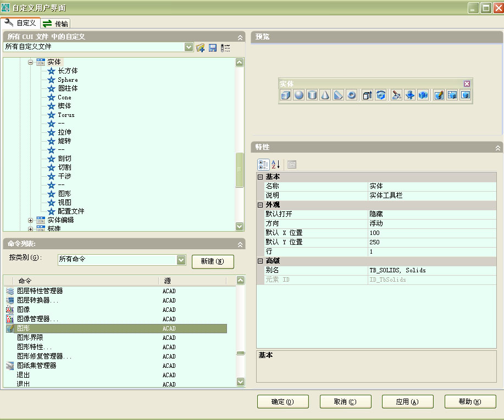Click the 默认 X 位置 value 100
This screenshot has height=420, width=504.
pyautogui.click(x=432, y=233)
